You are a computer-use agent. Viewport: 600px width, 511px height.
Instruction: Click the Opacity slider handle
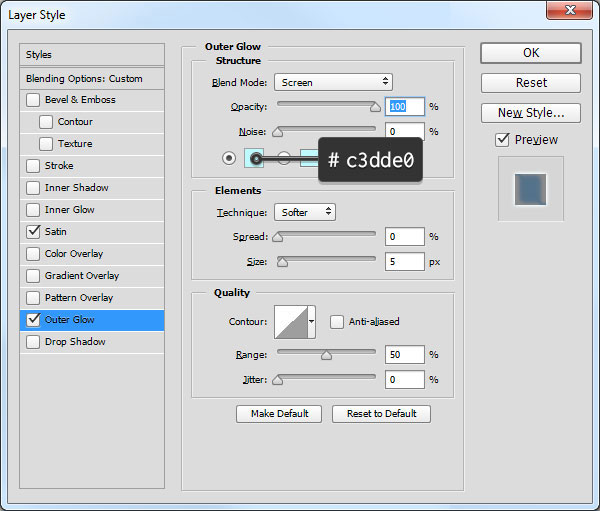click(x=375, y=107)
